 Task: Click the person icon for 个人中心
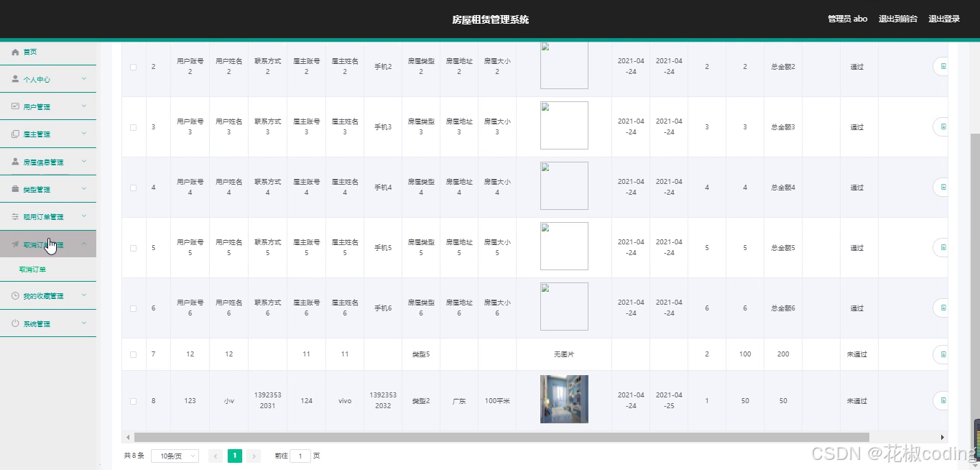15,79
